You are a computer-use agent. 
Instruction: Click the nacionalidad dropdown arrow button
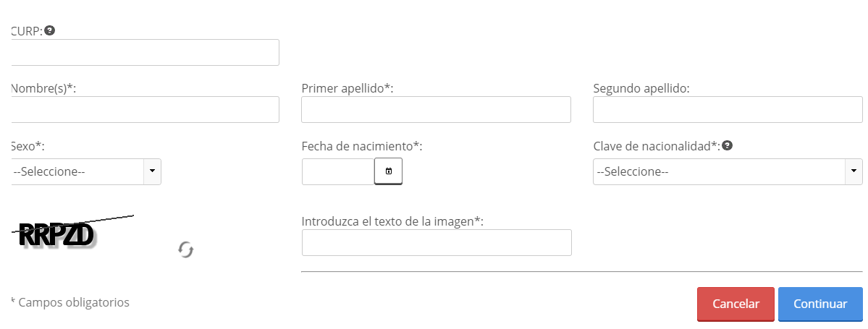[x=854, y=171]
